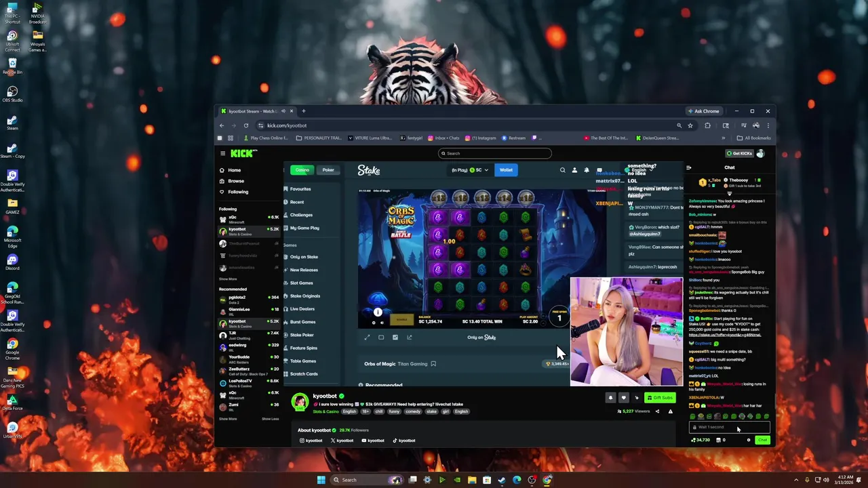The image size is (868, 488).
Task: Click the Stake logo
Action: tap(369, 170)
